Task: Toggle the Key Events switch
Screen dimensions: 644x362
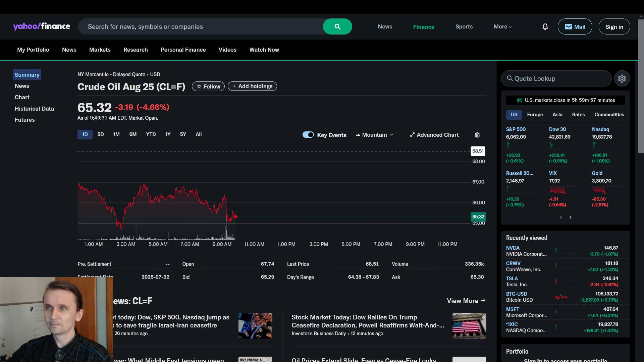Action: coord(308,135)
